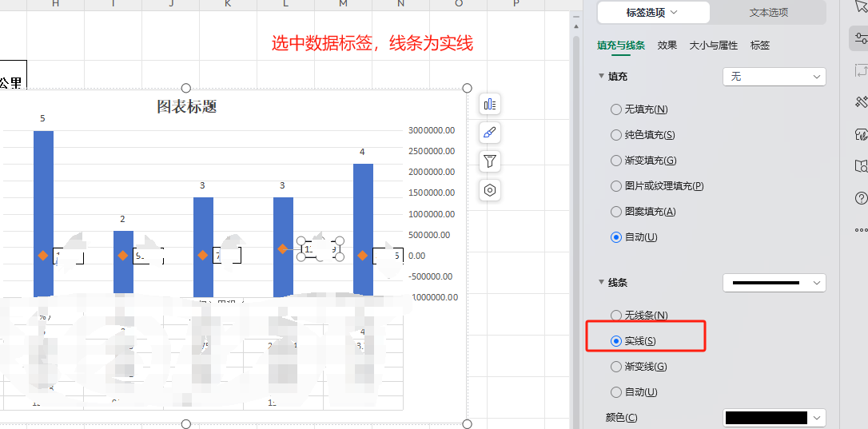Screen dimensions: 868x429
Task: Click the blue bar labeled 2
Action: (x=123, y=262)
